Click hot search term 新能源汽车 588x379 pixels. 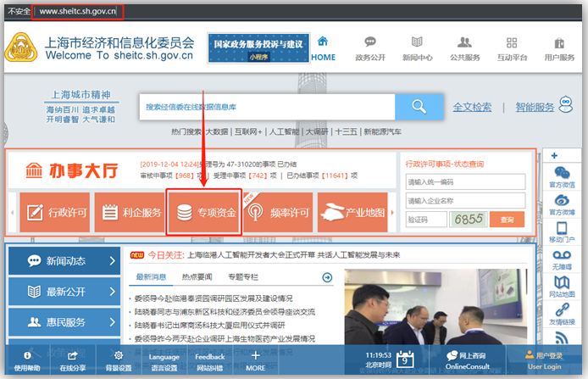point(382,131)
